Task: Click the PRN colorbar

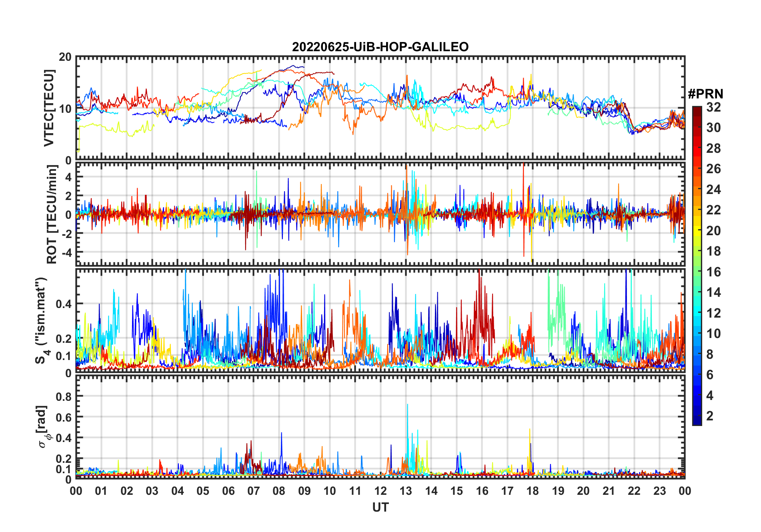Action: tap(697, 266)
